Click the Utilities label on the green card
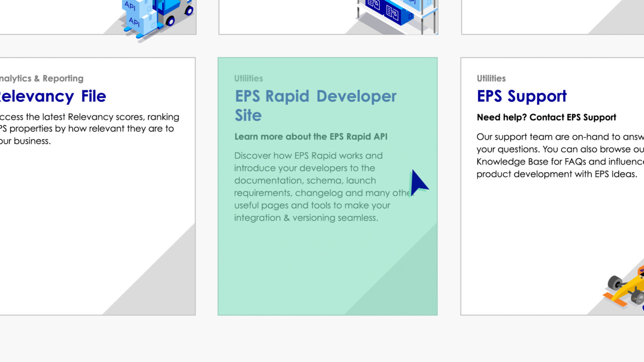Screen dimensions: 644x362 coord(248,78)
